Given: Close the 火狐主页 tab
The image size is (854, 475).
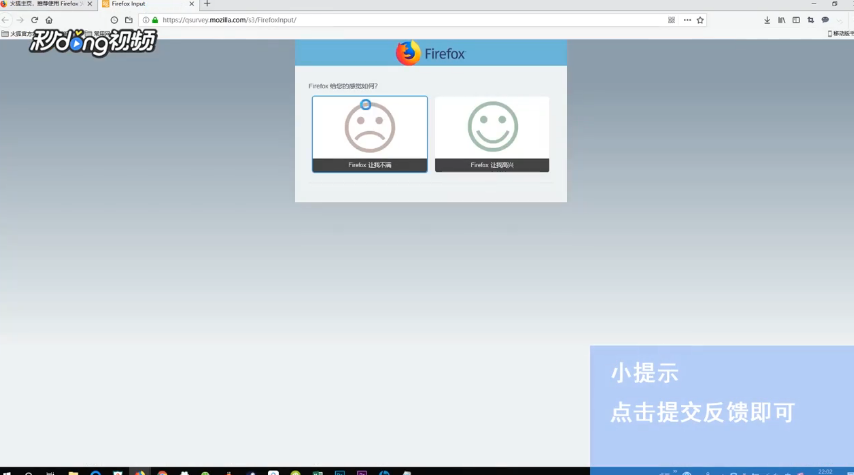Looking at the screenshot, I should [90, 4].
